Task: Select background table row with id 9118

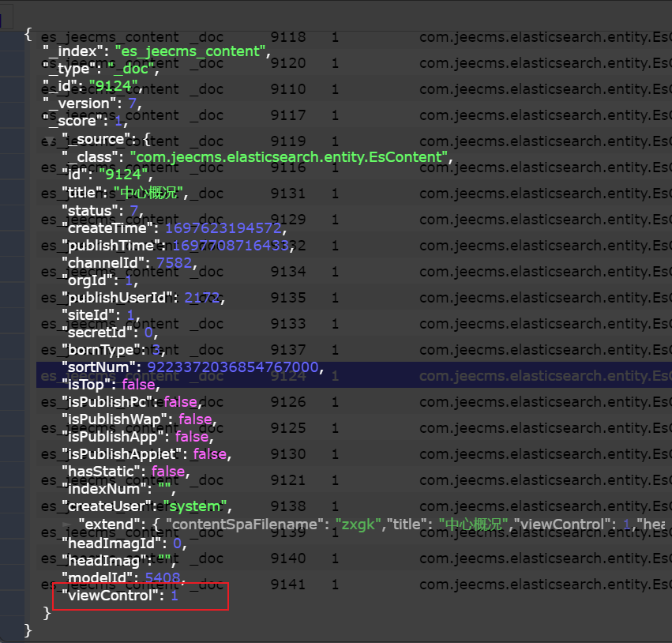Action: point(354,37)
